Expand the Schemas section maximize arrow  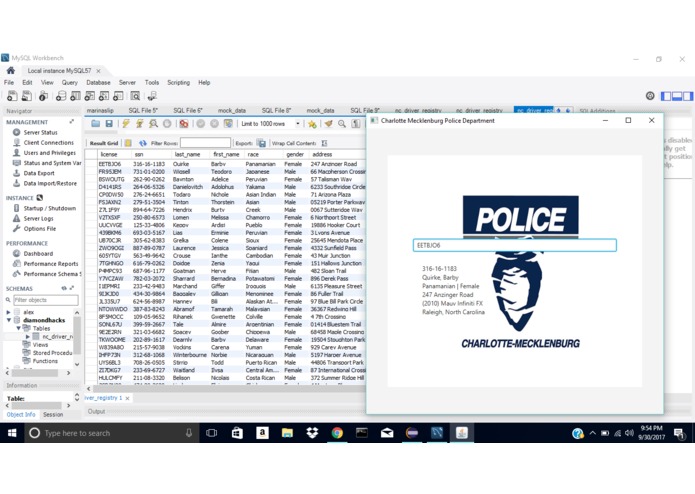coord(72,288)
